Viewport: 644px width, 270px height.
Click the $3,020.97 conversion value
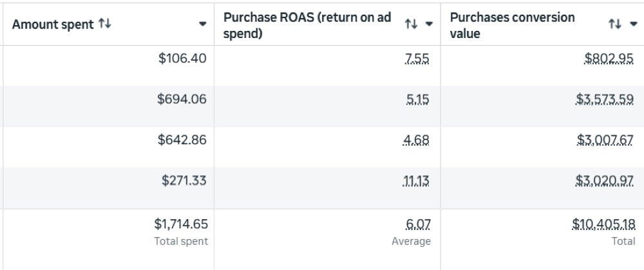click(x=605, y=181)
